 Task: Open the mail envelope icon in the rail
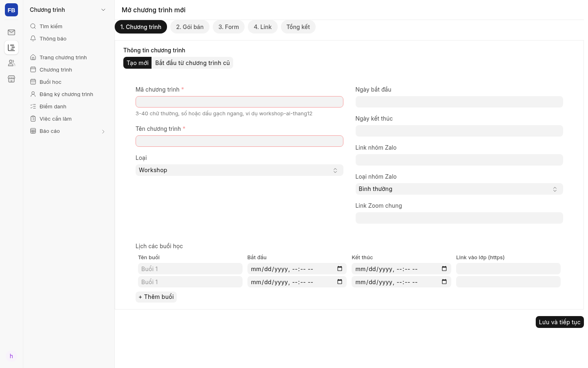tap(11, 32)
